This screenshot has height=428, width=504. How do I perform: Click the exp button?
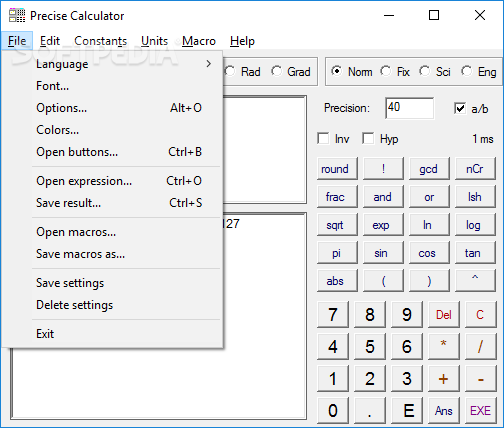[383, 225]
